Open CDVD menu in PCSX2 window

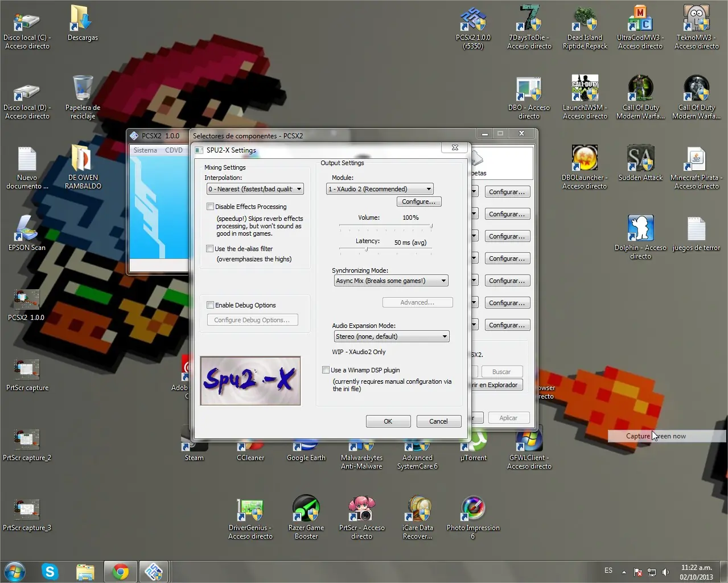174,150
